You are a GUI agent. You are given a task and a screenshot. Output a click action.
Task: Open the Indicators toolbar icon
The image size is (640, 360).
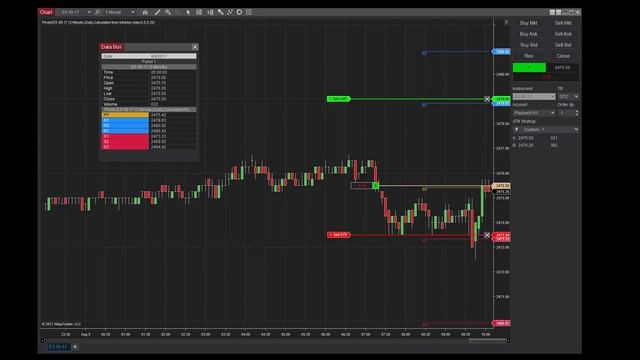point(220,12)
